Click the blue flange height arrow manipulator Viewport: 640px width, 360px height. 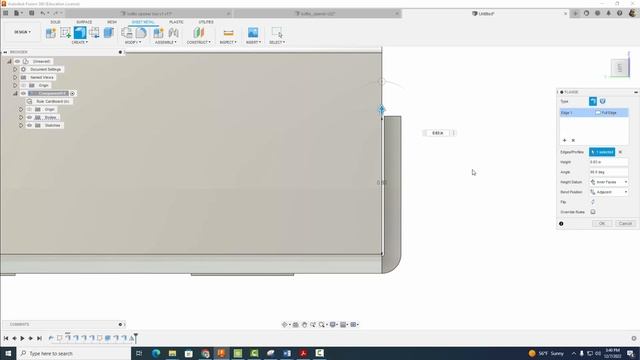click(382, 109)
